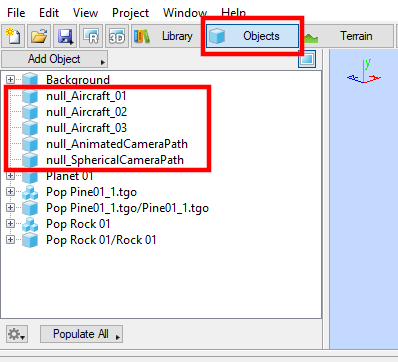
Task: Select null_AnimatedCameraPath object
Action: (117, 144)
